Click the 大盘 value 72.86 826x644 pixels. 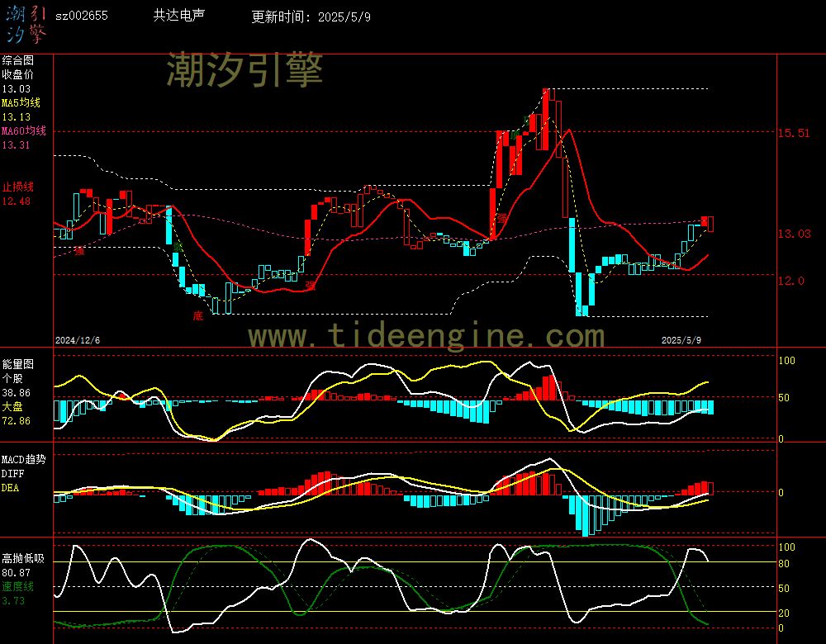17,421
